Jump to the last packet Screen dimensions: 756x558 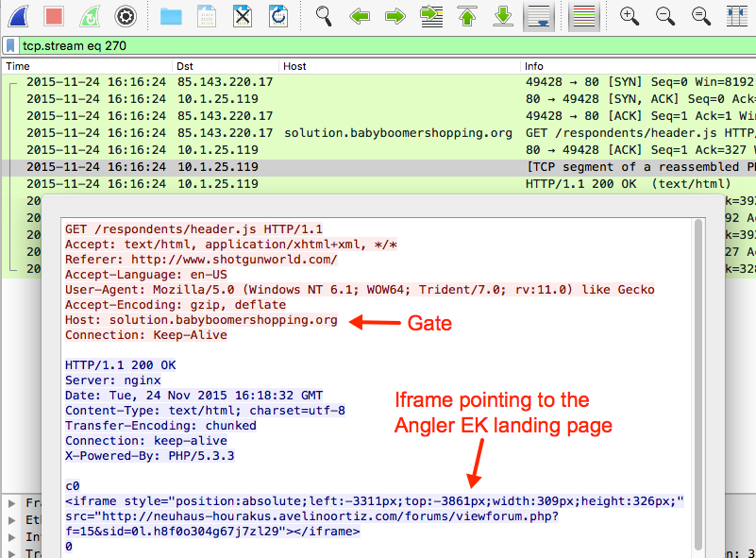coord(503,16)
